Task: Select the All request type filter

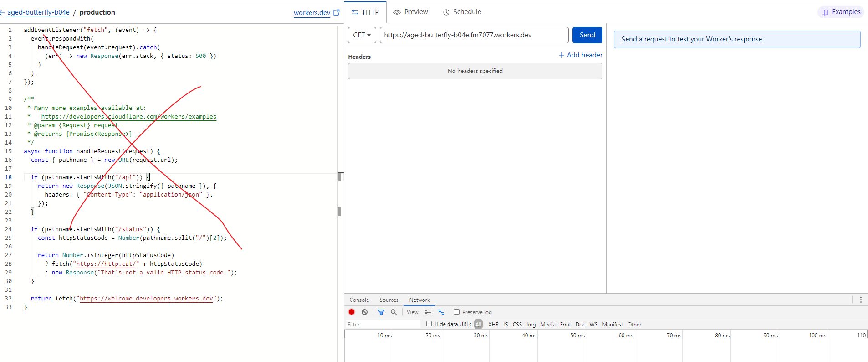Action: pos(478,324)
